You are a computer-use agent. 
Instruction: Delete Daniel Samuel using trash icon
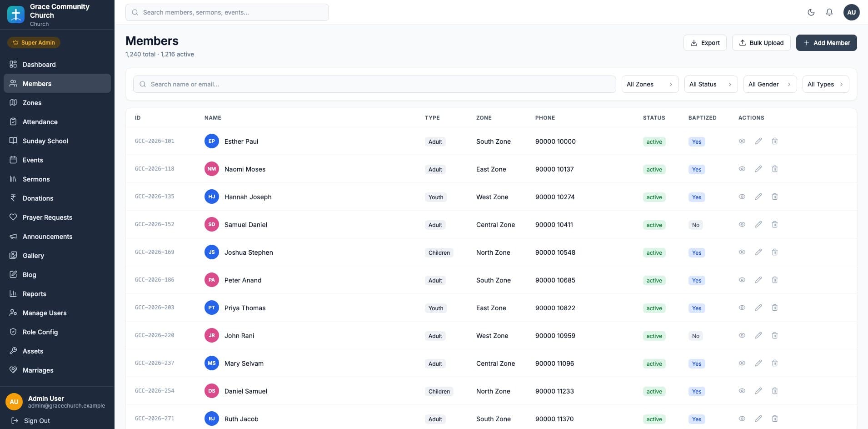[775, 391]
